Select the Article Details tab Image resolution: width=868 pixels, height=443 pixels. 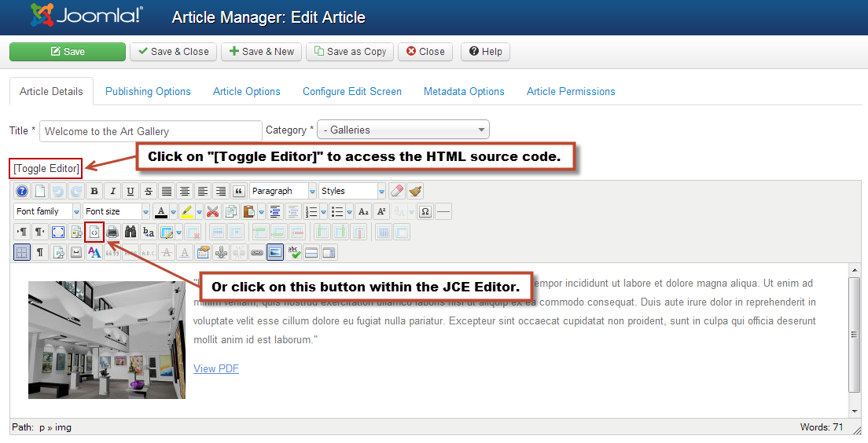tap(51, 91)
